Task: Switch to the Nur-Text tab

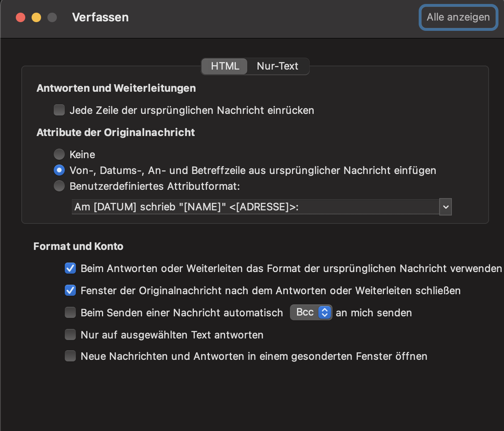Action: 278,66
